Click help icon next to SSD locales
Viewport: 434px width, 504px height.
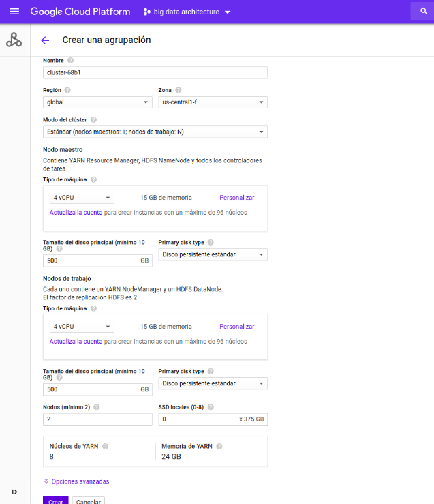pos(211,407)
